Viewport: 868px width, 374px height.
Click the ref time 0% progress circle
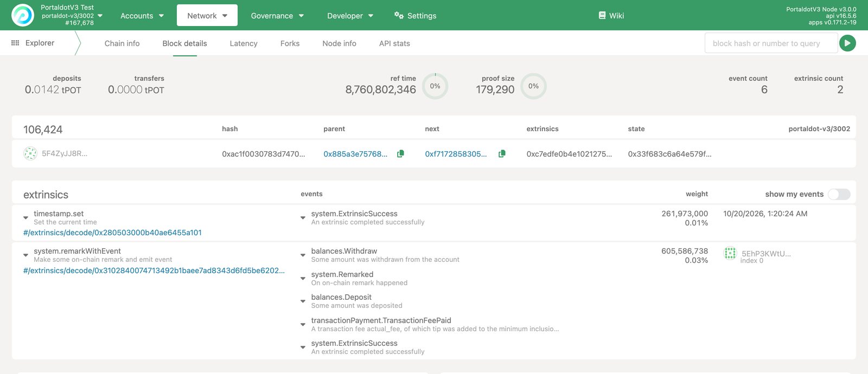pos(435,86)
